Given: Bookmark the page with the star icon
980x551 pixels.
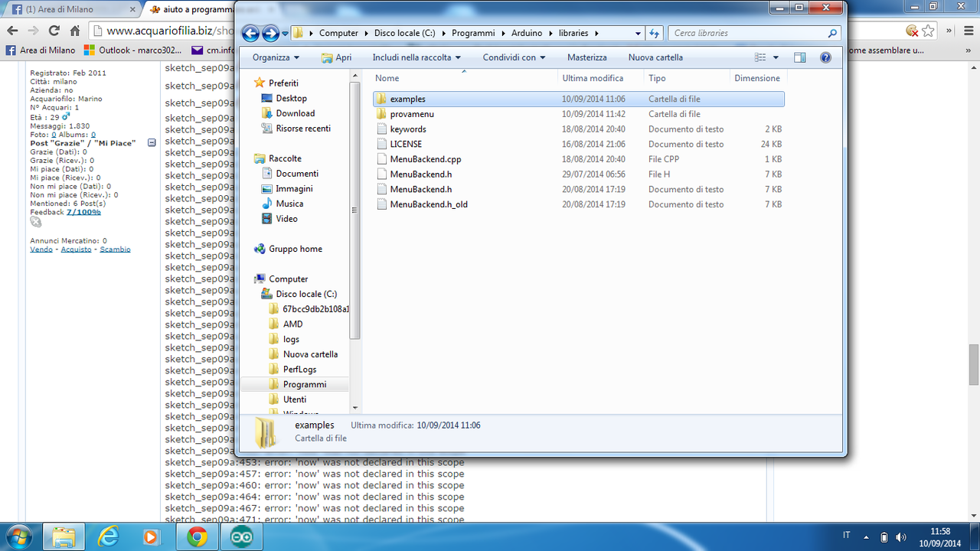Looking at the screenshot, I should (x=928, y=31).
